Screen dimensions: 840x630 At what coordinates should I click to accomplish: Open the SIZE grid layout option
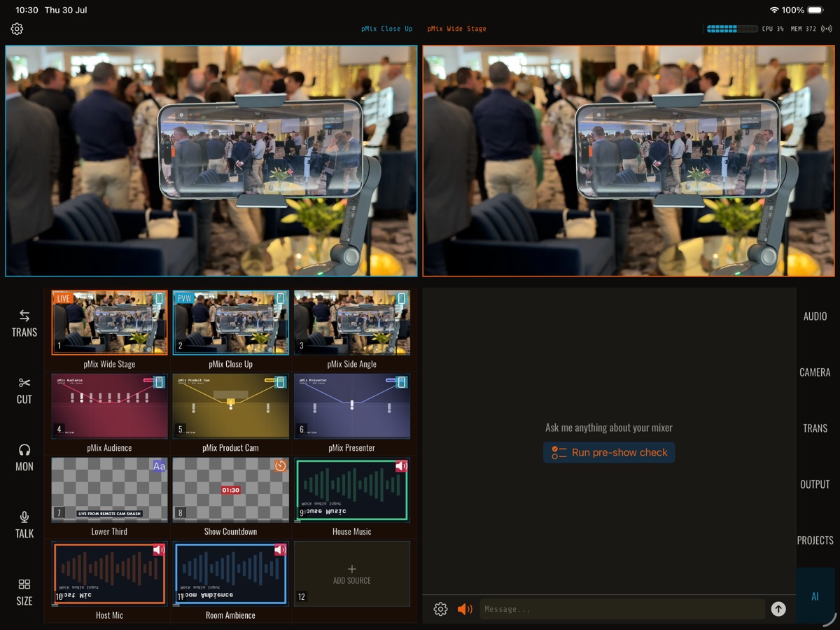[24, 584]
